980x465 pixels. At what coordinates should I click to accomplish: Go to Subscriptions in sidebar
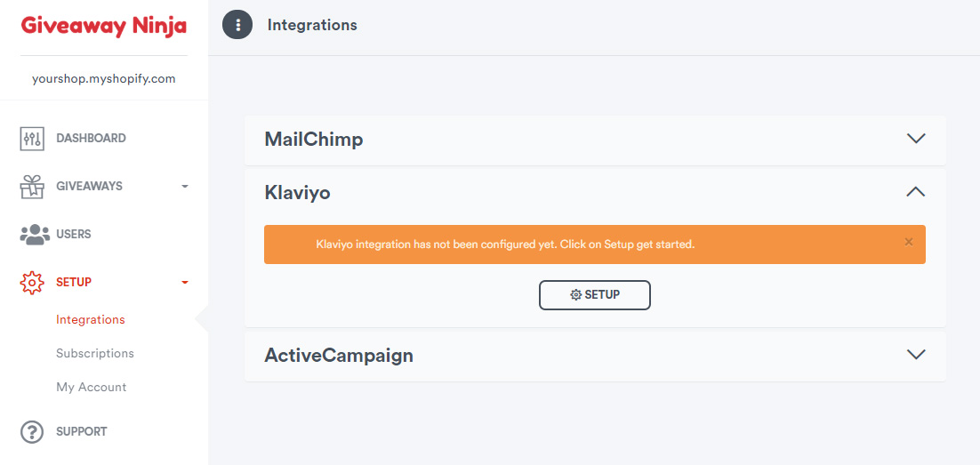95,353
